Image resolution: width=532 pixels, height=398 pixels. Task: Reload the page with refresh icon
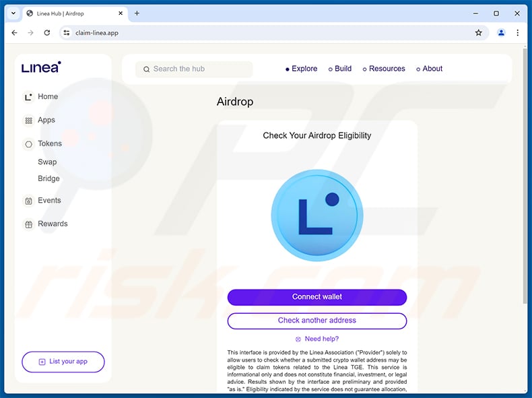pyautogui.click(x=47, y=33)
